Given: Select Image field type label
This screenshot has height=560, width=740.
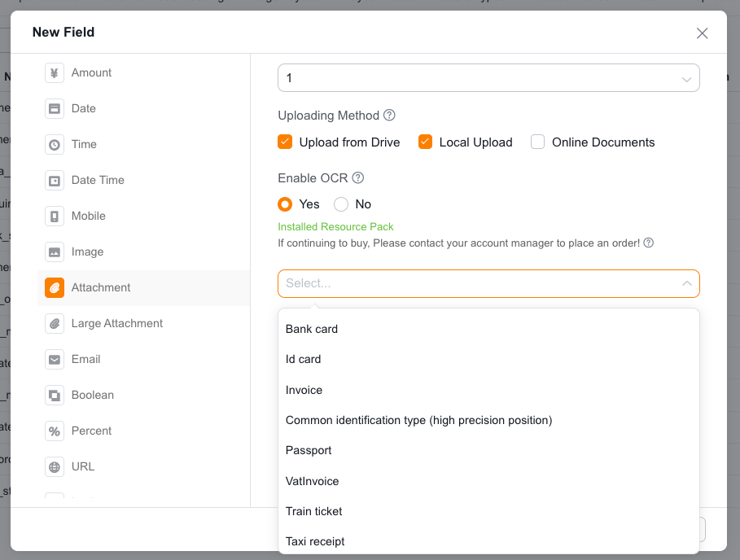Looking at the screenshot, I should (87, 252).
